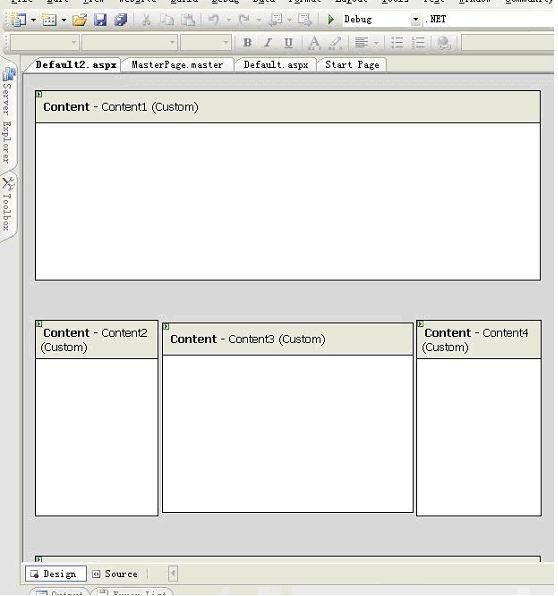Toggle Underline formatting
Screen dimensions: 558x596
point(289,43)
